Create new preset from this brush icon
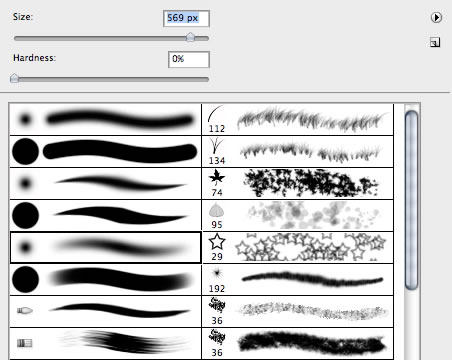Viewport: 452px width, 360px height. pos(435,42)
